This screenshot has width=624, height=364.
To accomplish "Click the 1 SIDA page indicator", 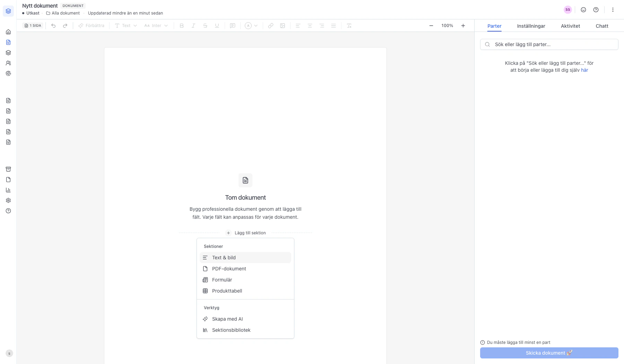I will (x=33, y=26).
